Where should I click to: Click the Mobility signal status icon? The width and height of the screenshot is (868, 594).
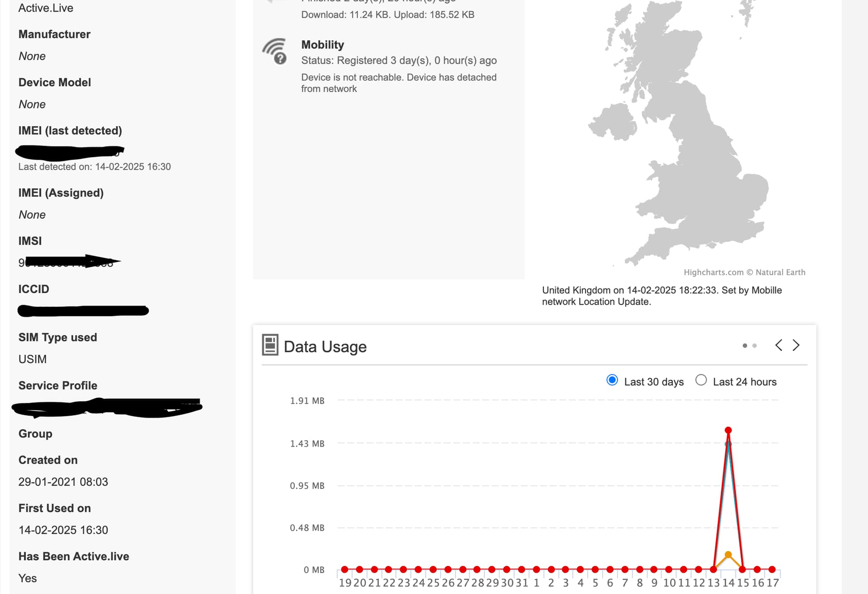click(x=274, y=52)
